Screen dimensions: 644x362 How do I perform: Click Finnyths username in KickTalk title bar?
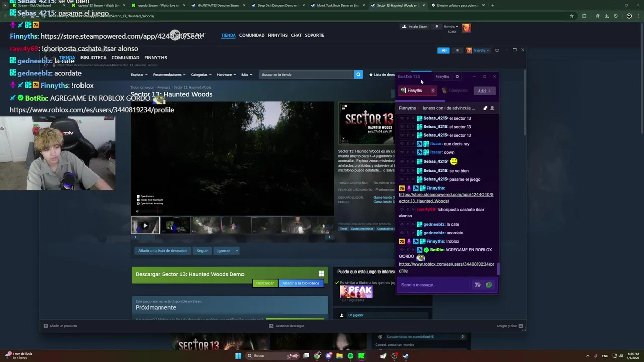442,77
